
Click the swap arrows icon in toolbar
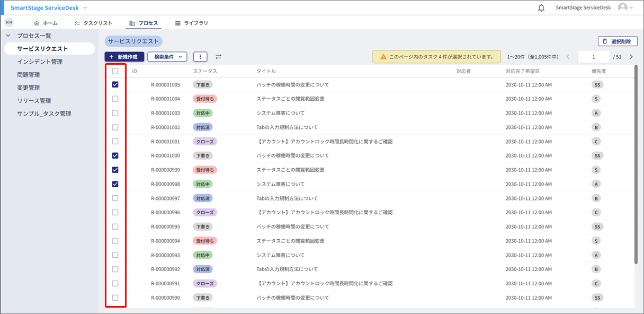[218, 57]
